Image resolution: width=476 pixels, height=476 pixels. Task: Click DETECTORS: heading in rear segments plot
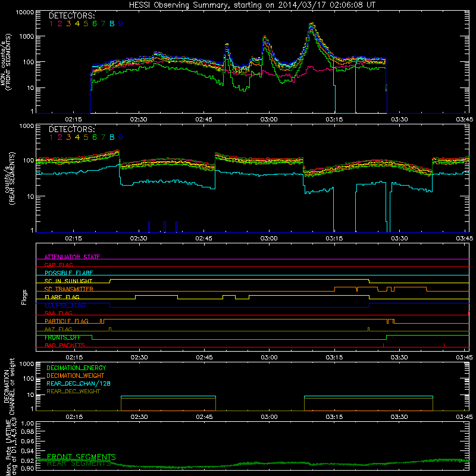pyautogui.click(x=72, y=129)
